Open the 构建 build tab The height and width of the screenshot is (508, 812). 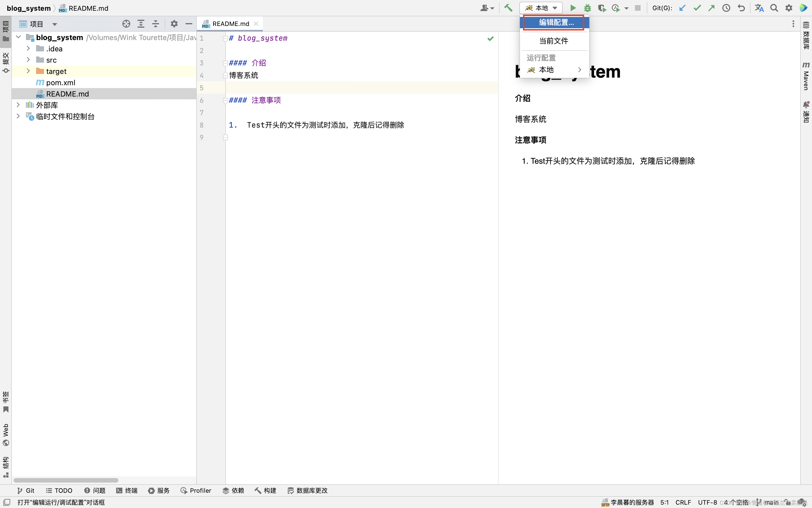tap(265, 491)
